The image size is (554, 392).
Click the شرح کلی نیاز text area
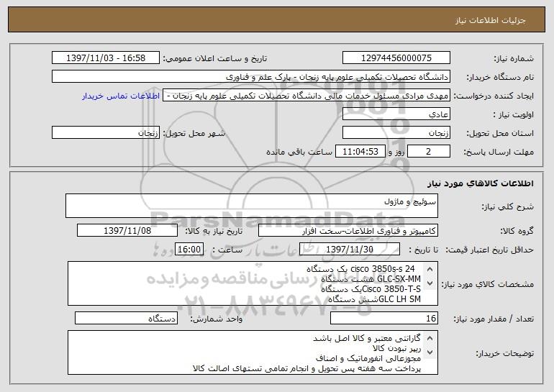click(x=252, y=206)
